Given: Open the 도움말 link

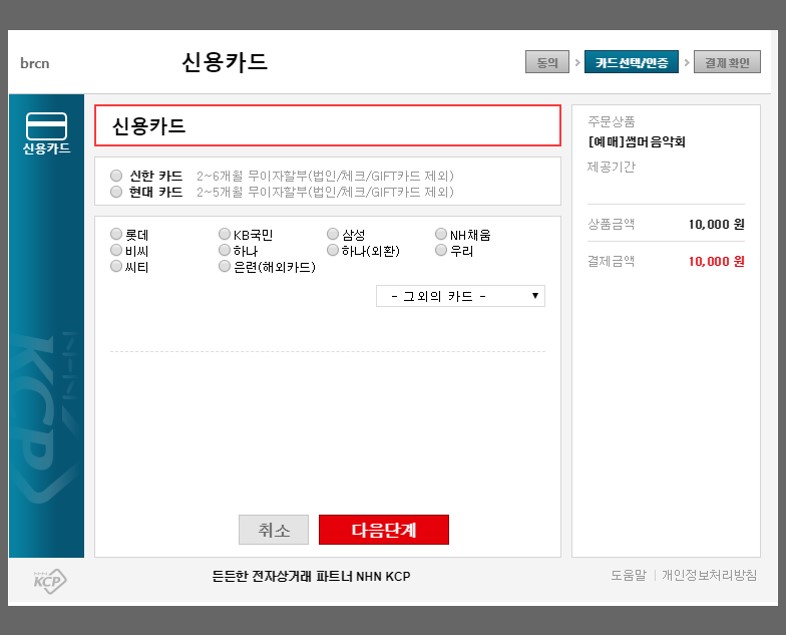Looking at the screenshot, I should (630, 576).
